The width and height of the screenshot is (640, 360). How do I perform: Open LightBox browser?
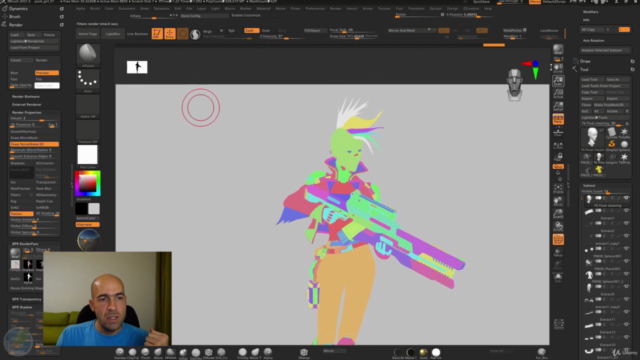point(113,34)
